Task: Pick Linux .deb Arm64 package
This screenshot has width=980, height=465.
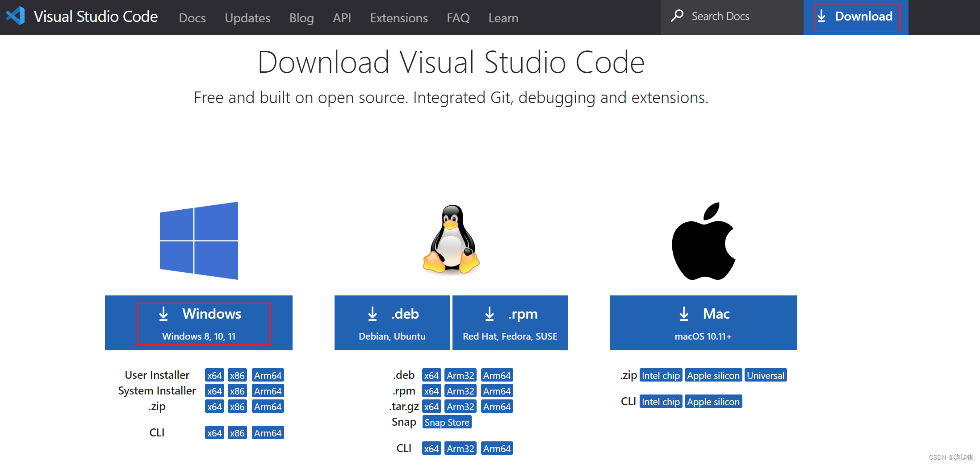Action: [497, 375]
